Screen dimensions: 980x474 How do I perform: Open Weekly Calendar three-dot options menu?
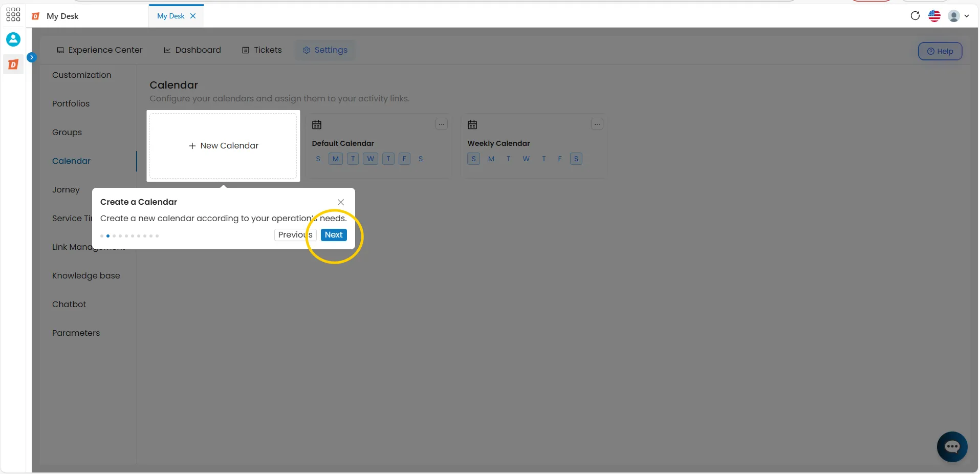597,124
